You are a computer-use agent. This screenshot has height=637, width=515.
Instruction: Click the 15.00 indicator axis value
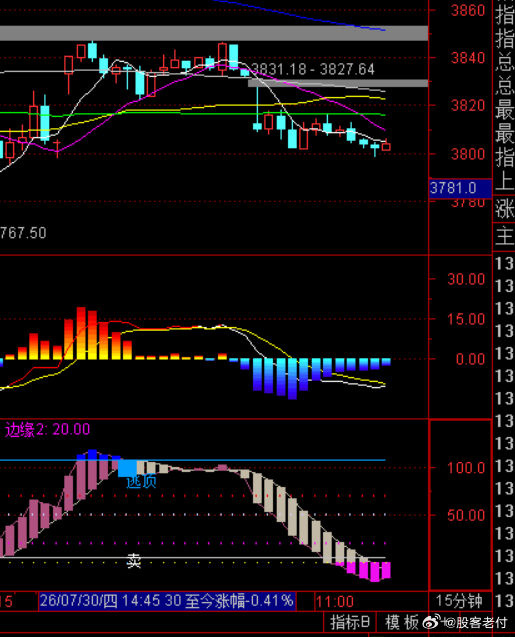(x=466, y=319)
